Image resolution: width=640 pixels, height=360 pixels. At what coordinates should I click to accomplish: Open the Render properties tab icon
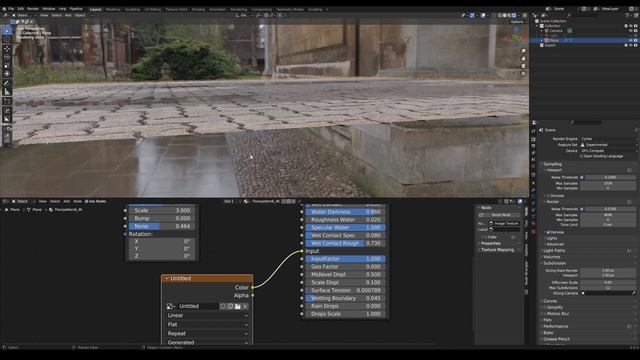[x=533, y=139]
